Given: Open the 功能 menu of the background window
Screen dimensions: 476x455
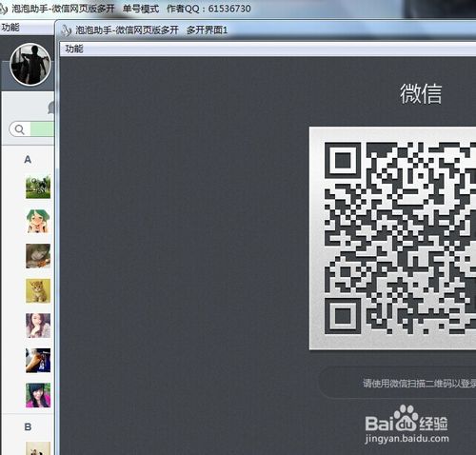Looking at the screenshot, I should [x=10, y=28].
